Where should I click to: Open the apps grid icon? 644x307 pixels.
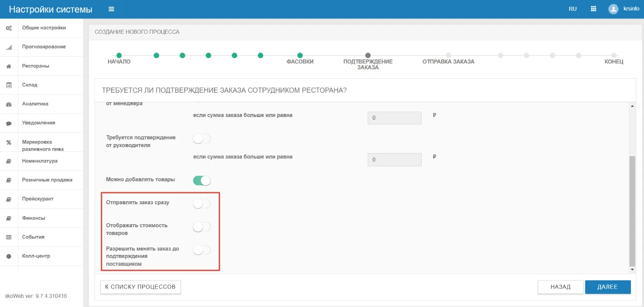tap(594, 9)
